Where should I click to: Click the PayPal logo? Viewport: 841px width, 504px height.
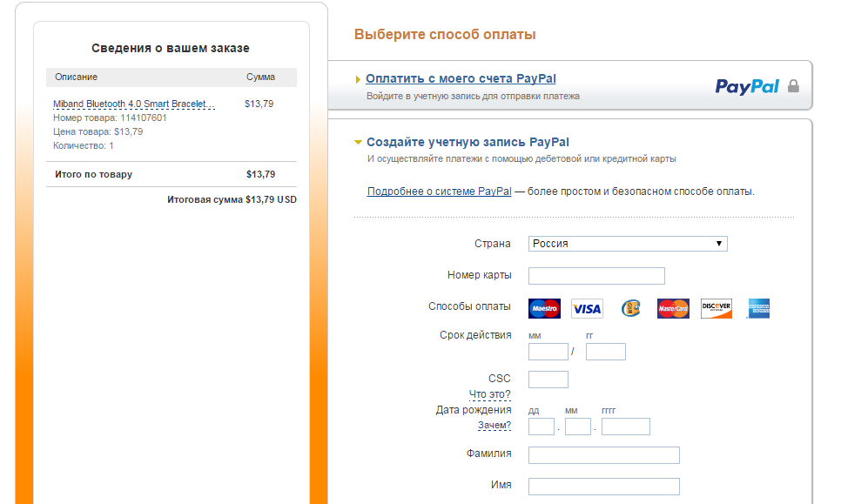point(747,86)
